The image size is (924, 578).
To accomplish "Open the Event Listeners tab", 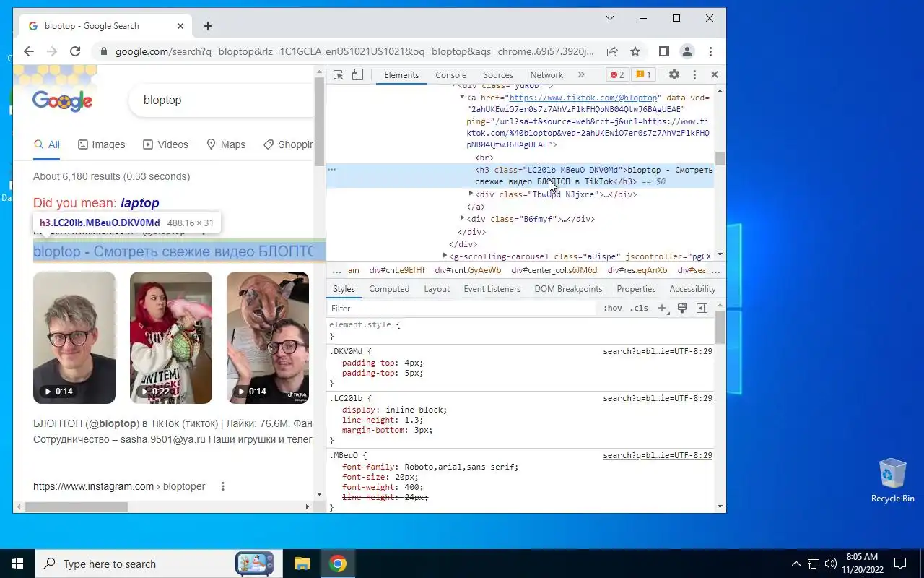I will (x=492, y=289).
